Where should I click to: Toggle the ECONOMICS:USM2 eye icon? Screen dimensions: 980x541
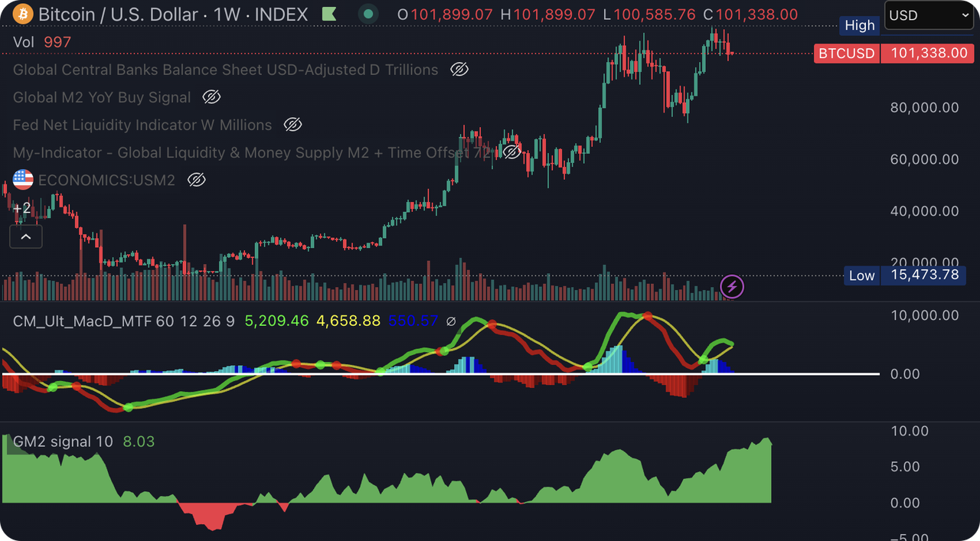196,180
